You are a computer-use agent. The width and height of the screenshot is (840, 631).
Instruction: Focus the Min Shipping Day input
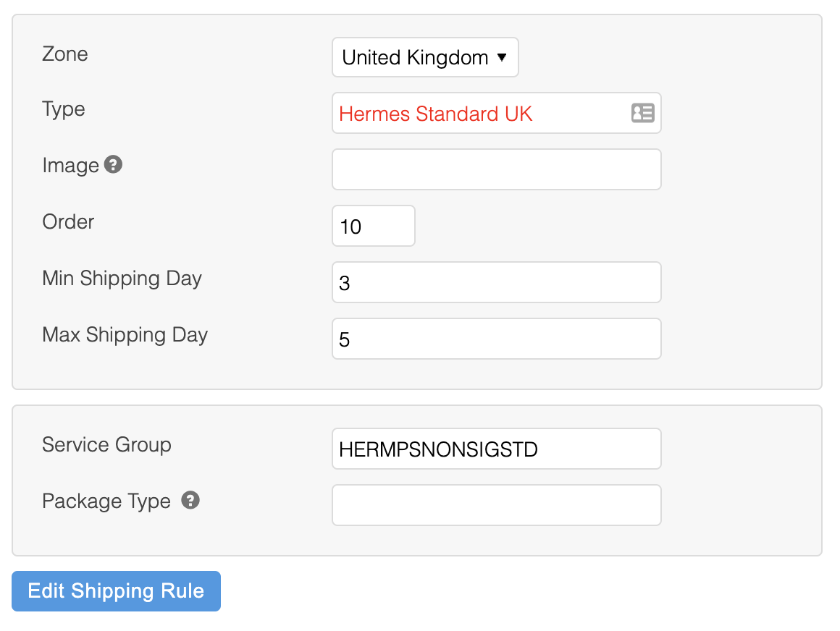point(496,283)
